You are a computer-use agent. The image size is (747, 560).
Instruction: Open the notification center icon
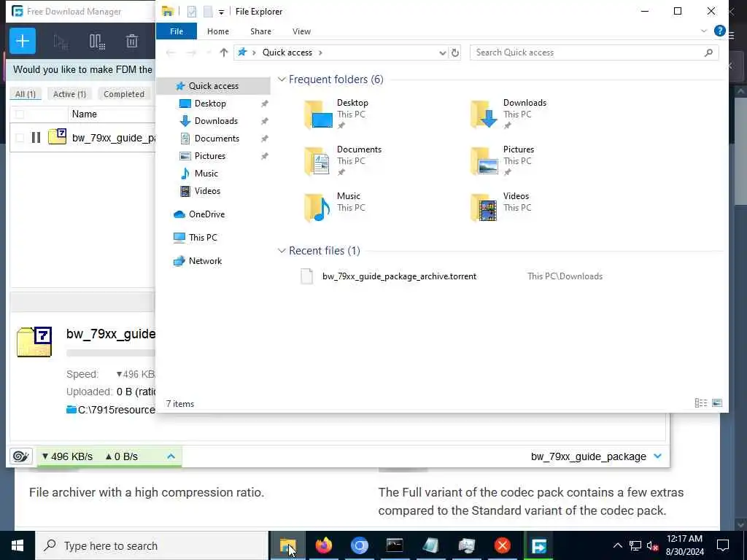[x=723, y=545]
